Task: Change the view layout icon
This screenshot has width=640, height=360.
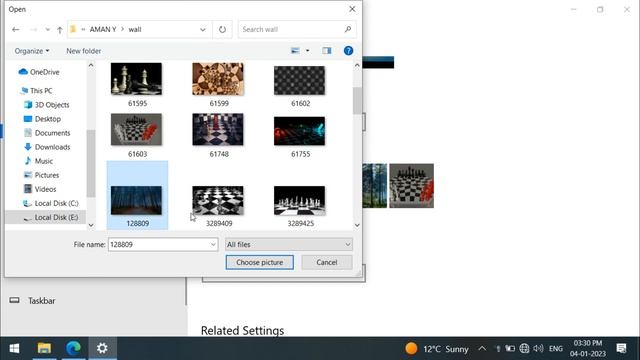Action: (x=295, y=51)
